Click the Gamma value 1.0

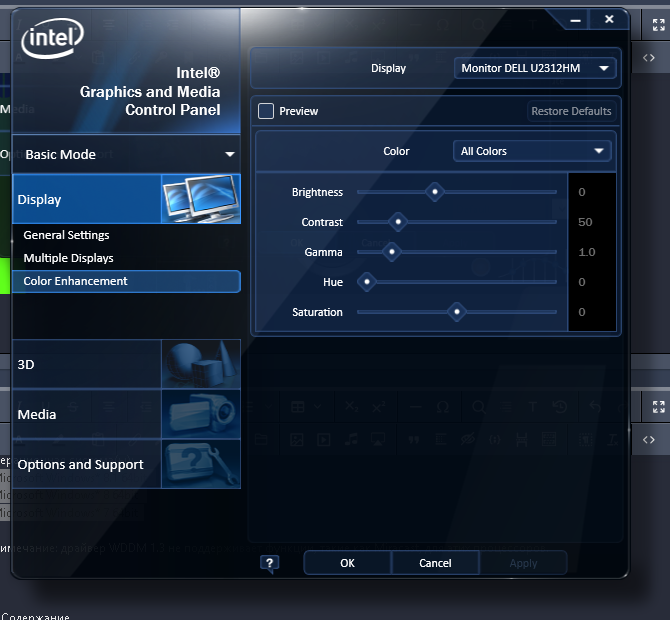tap(586, 252)
